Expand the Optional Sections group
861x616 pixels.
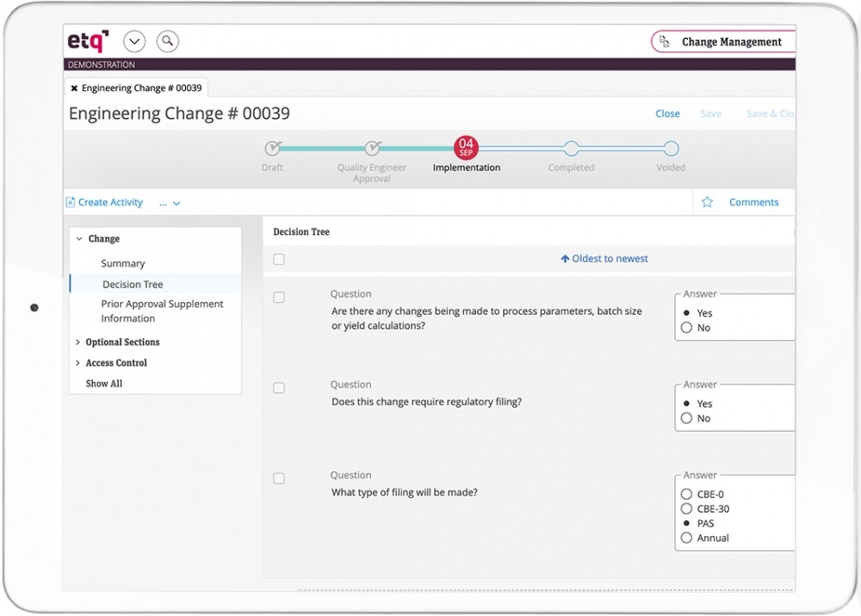(x=121, y=342)
